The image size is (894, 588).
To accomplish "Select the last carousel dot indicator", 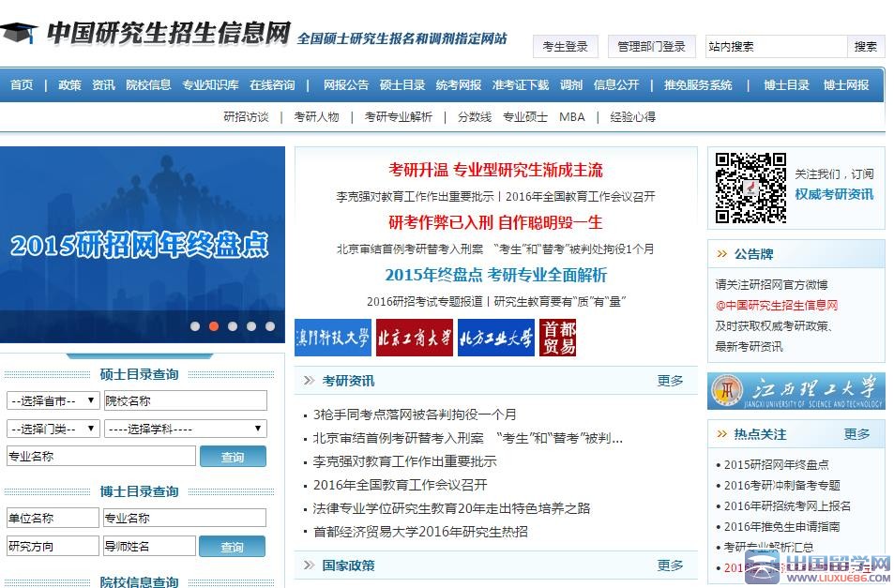I will click(270, 326).
